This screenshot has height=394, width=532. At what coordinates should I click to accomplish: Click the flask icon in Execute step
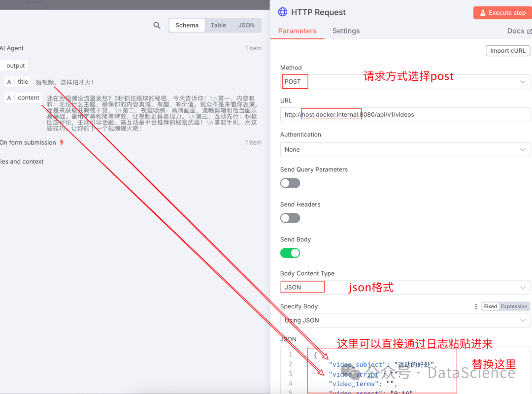482,13
